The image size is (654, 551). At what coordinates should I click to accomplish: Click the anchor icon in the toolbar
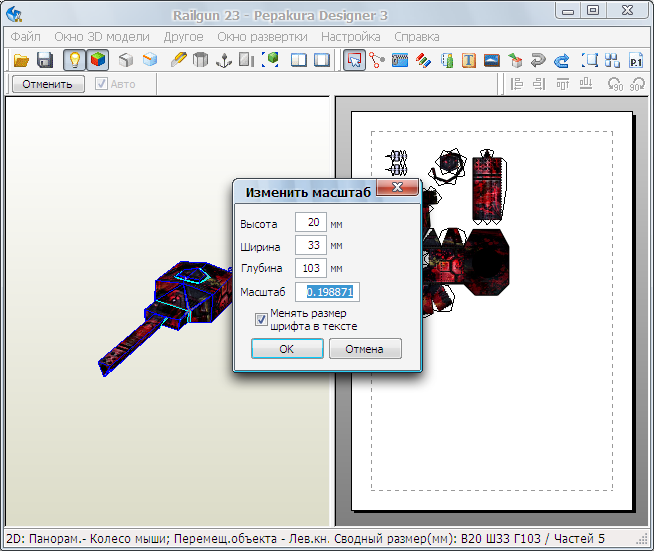point(224,60)
